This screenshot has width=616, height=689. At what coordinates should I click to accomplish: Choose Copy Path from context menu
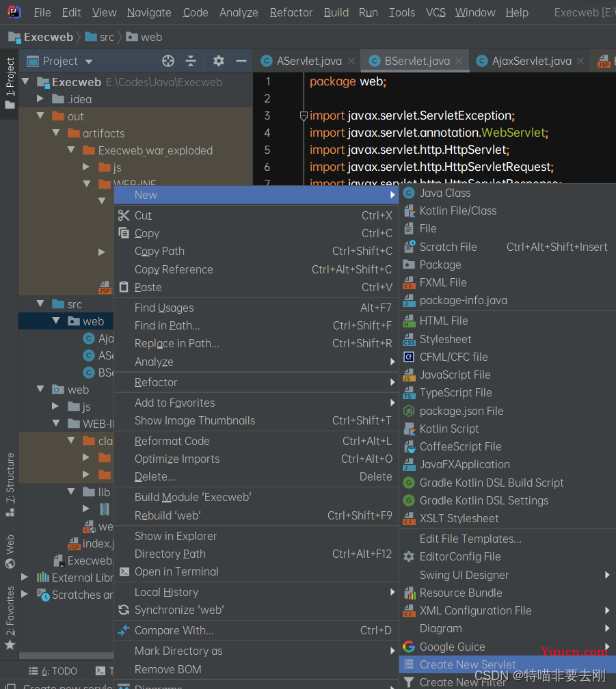tap(256, 251)
